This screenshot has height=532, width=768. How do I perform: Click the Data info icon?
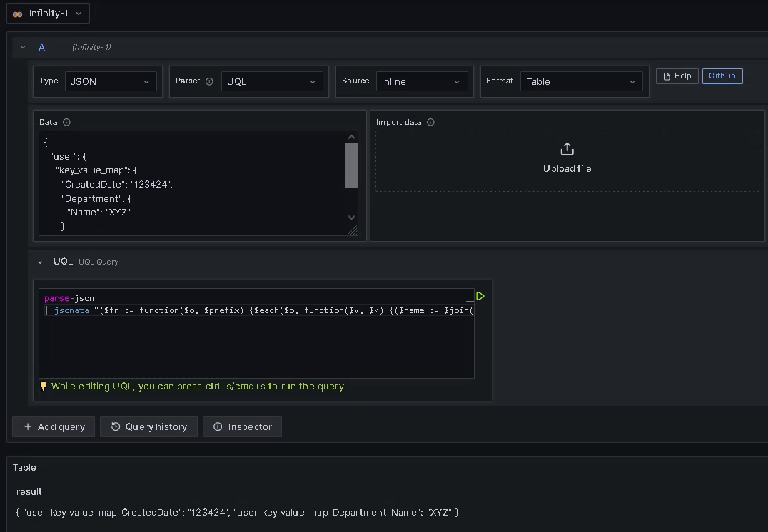[66, 123]
